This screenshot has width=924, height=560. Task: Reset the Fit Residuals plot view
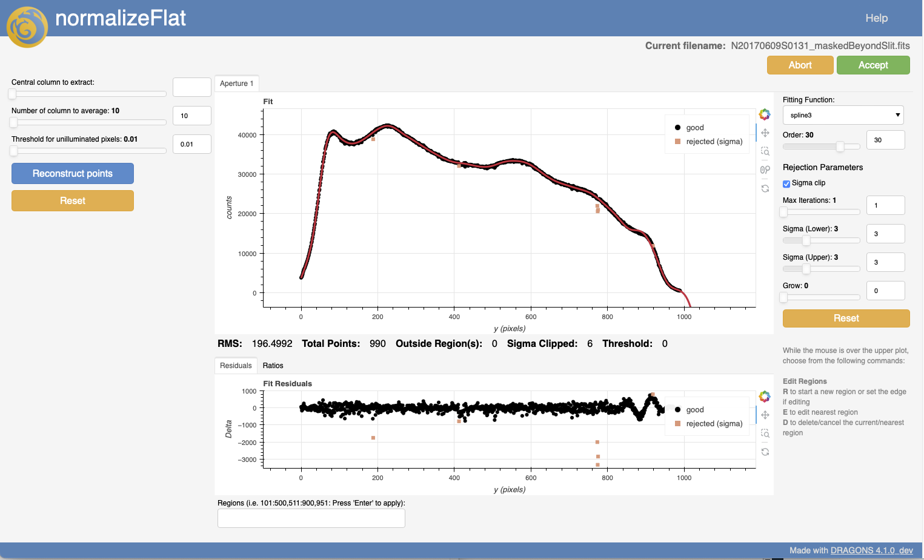pos(765,452)
